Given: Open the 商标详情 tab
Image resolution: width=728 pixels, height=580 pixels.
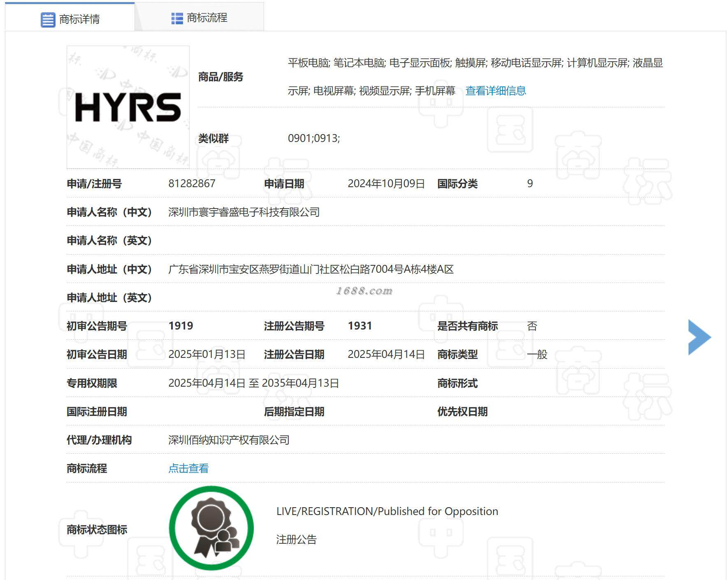Looking at the screenshot, I should pyautogui.click(x=70, y=17).
